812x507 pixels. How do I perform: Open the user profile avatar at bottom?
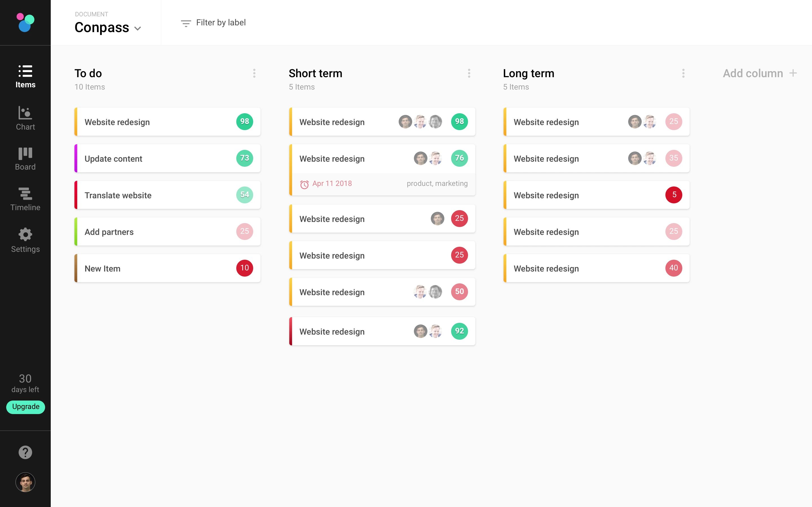(x=25, y=482)
